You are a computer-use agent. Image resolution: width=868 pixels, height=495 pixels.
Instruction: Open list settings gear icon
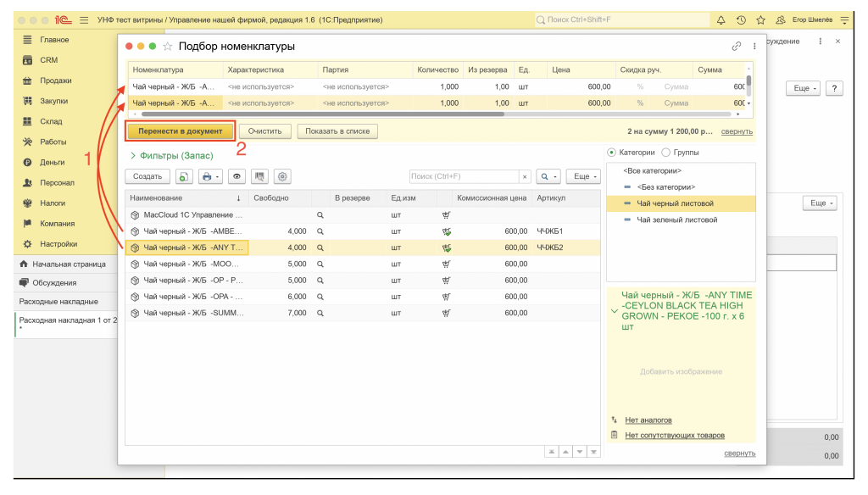point(282,176)
